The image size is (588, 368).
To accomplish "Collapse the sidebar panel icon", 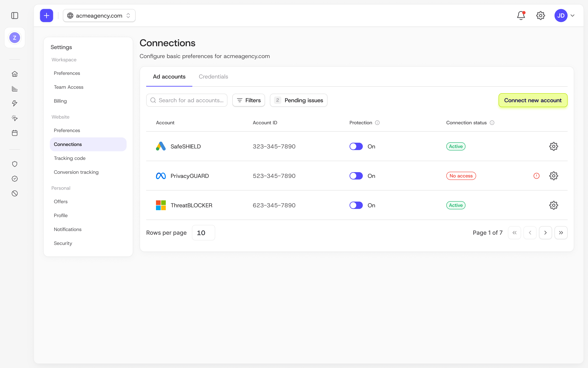I will (x=14, y=16).
